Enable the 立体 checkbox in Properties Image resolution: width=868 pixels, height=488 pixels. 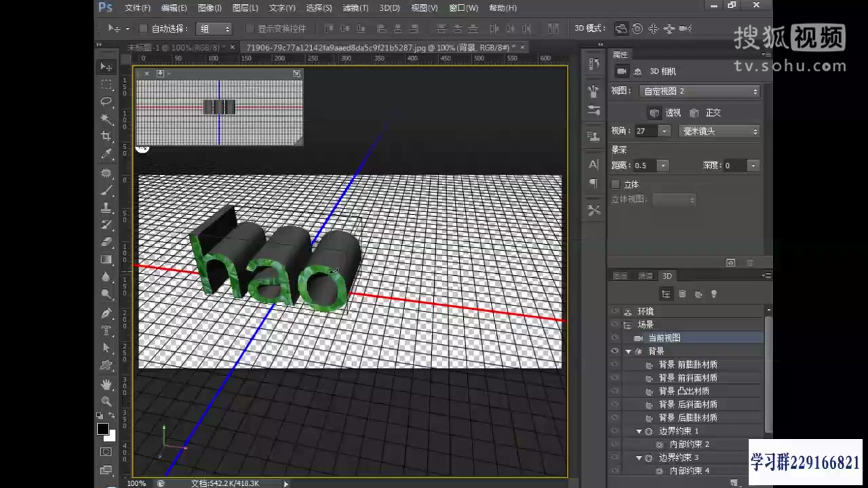[x=614, y=184]
